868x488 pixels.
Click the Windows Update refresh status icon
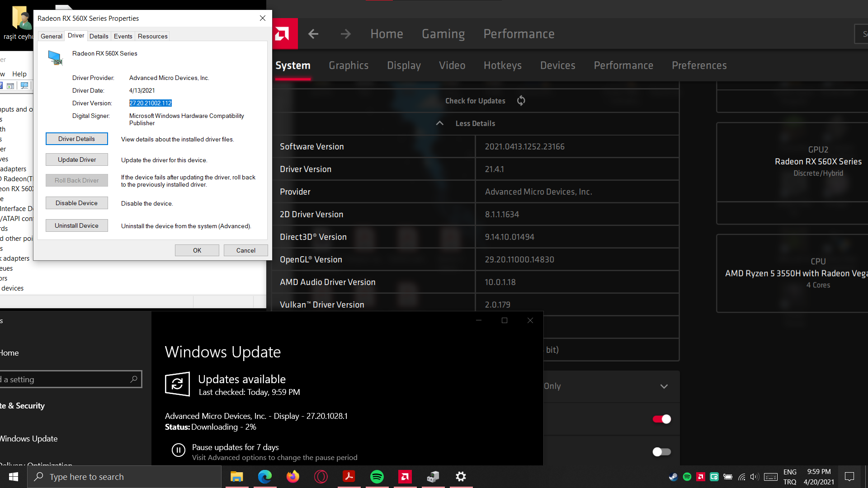tap(177, 384)
